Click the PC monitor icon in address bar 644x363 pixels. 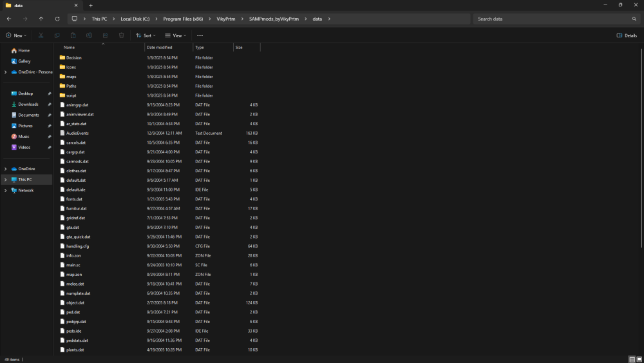point(74,19)
